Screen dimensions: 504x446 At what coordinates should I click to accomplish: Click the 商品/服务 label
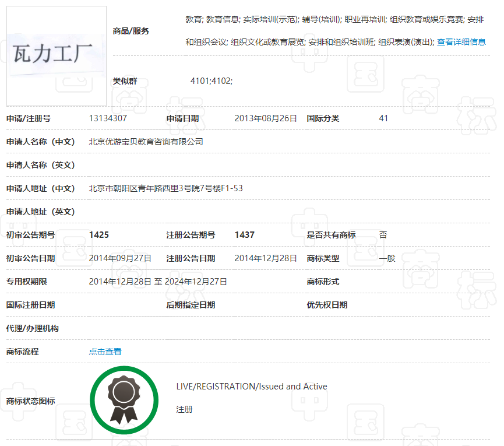131,31
